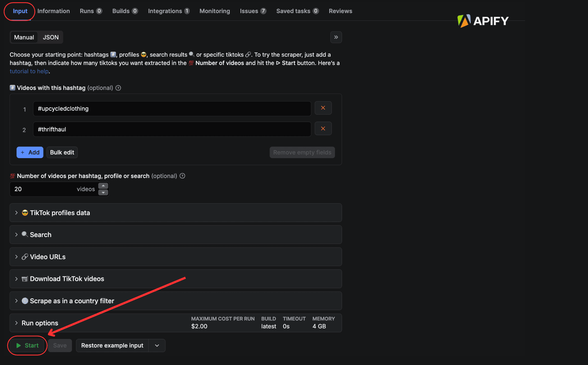
Task: Open the Restore example input dropdown arrow
Action: (157, 346)
